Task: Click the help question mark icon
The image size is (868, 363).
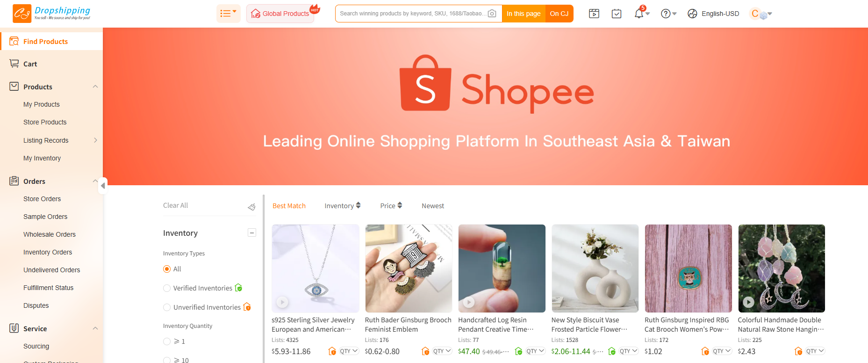Action: 666,14
